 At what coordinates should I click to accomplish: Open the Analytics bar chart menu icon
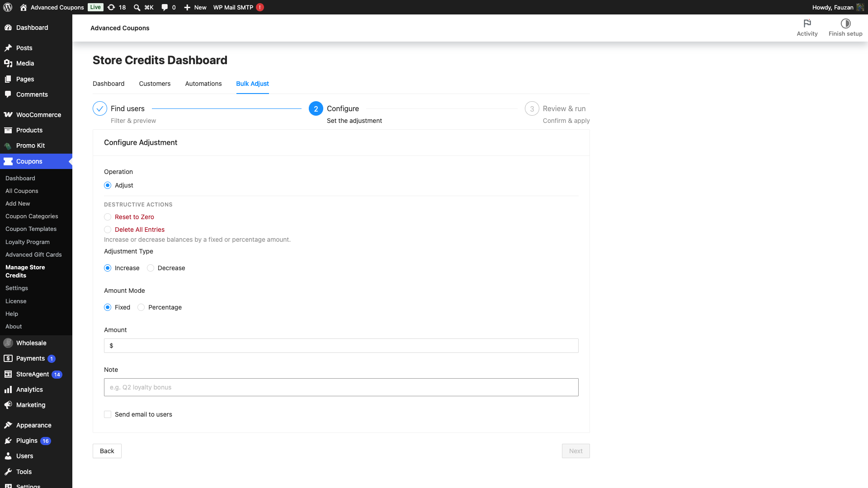point(8,389)
